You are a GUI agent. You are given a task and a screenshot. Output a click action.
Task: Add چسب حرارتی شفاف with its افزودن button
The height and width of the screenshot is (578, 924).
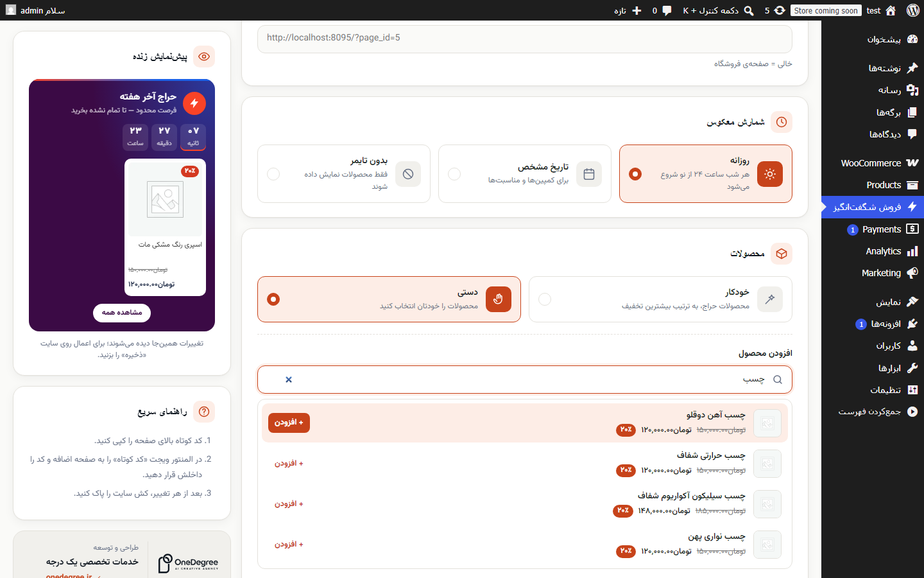(289, 464)
